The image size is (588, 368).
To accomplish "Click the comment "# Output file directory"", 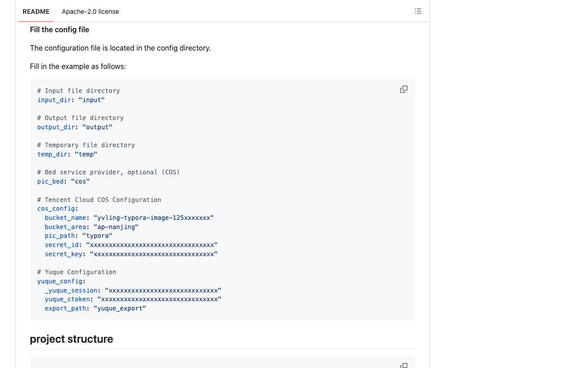I will (80, 118).
